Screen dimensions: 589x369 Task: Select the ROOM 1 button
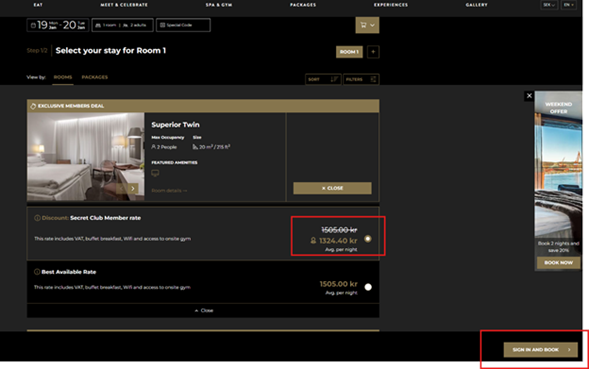pyautogui.click(x=349, y=52)
